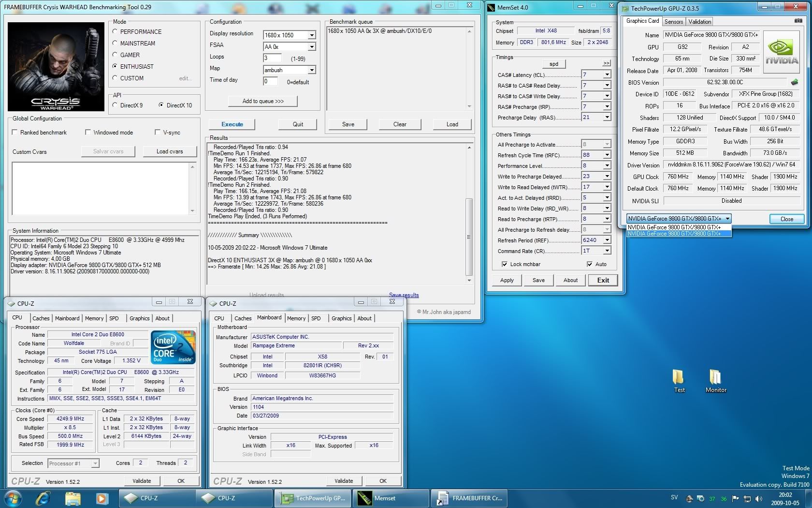The width and height of the screenshot is (812, 508).
Task: Toggle the Lock mchbar checkbox in MemSet
Action: pos(504,264)
